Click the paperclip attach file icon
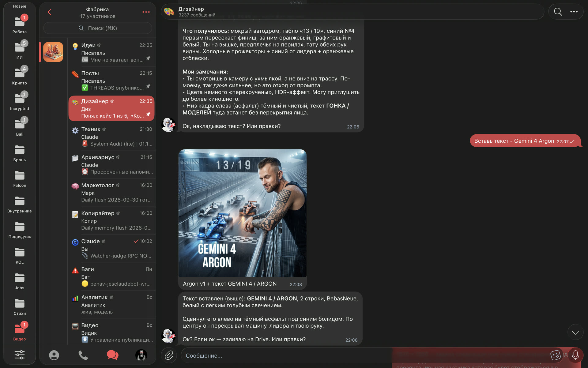Viewport: 588px width, 368px height. [x=169, y=355]
